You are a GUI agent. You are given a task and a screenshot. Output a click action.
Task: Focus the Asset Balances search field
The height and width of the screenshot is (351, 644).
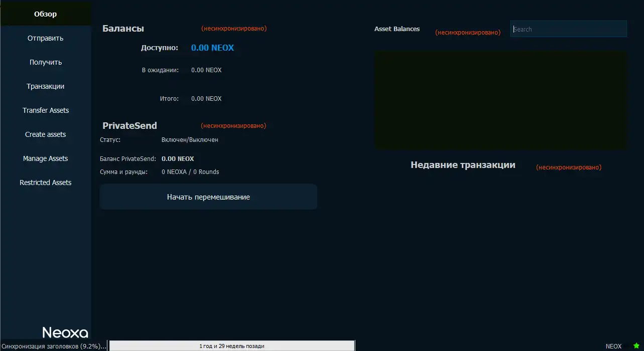(x=568, y=29)
